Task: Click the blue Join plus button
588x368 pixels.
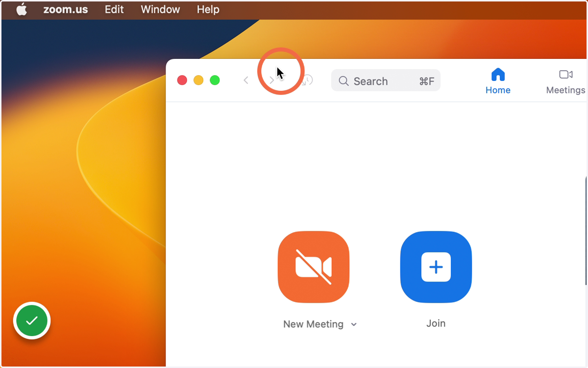Action: click(x=436, y=267)
